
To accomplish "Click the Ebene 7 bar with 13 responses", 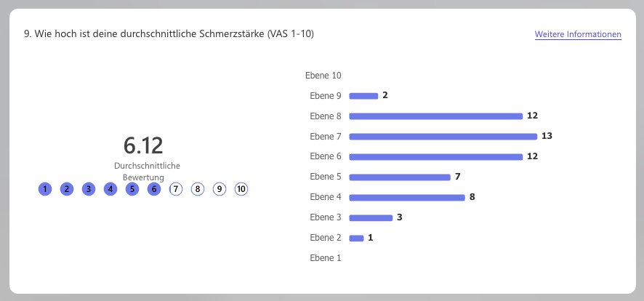I will [x=443, y=136].
